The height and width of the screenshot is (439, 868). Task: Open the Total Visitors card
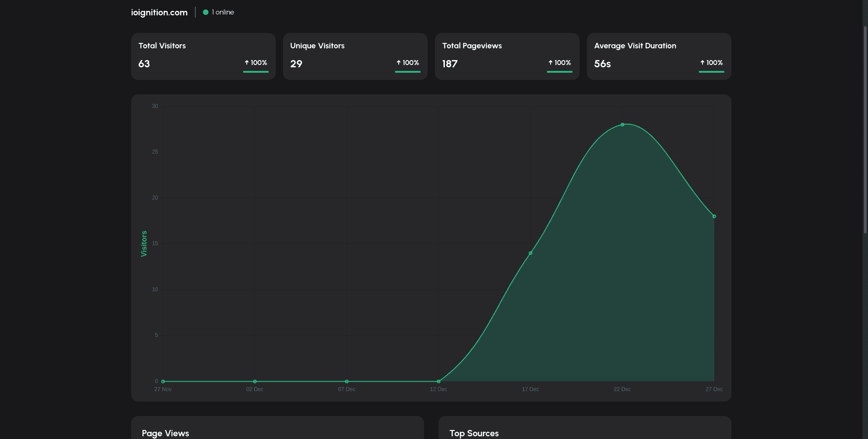click(x=203, y=56)
